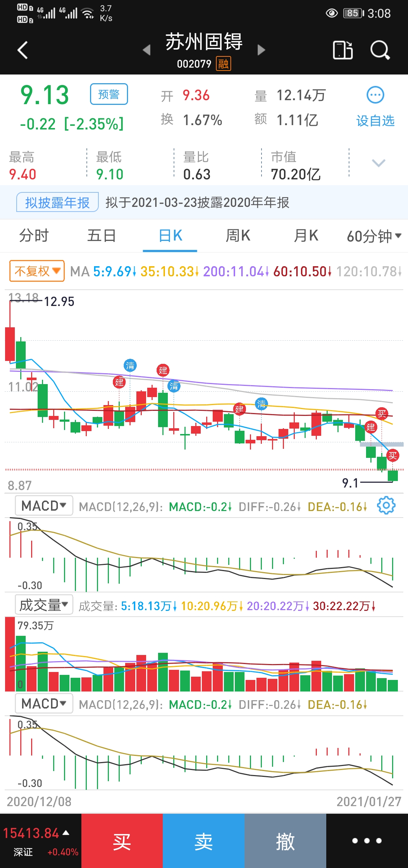This screenshot has width=408, height=868.
Task: Change the 成交量 indicator dropdown
Action: click(44, 605)
